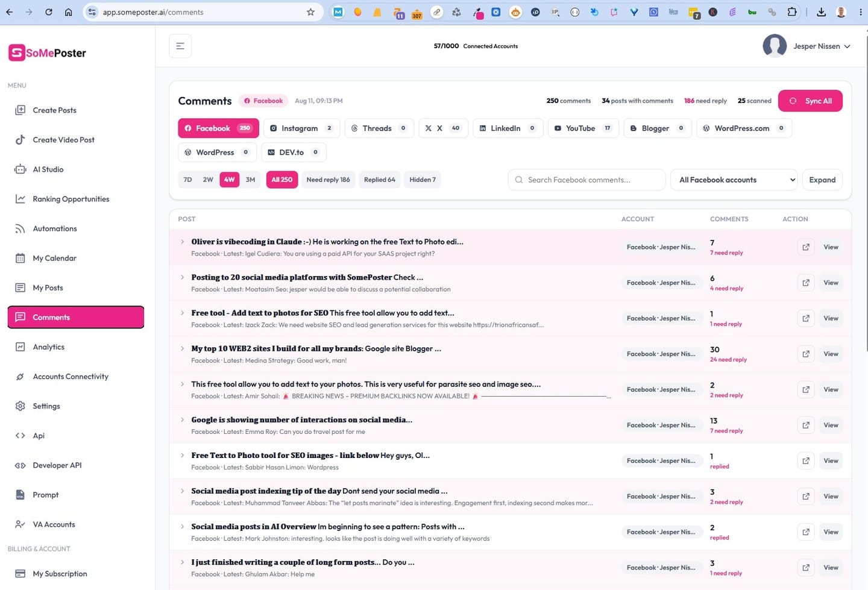
Task: Switch to the Facebook platform tab
Action: click(218, 128)
